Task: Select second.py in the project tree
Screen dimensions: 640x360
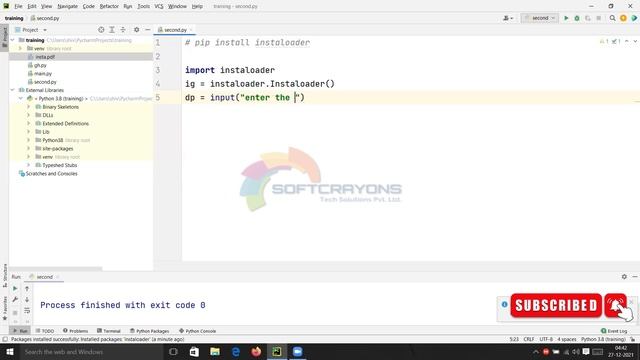Action: [45, 82]
